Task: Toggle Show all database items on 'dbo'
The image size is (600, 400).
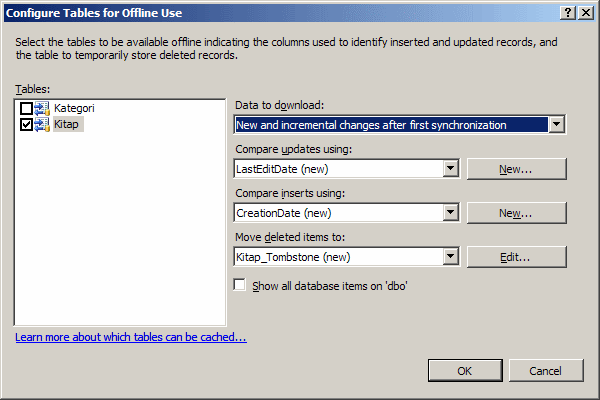Action: tap(239, 285)
